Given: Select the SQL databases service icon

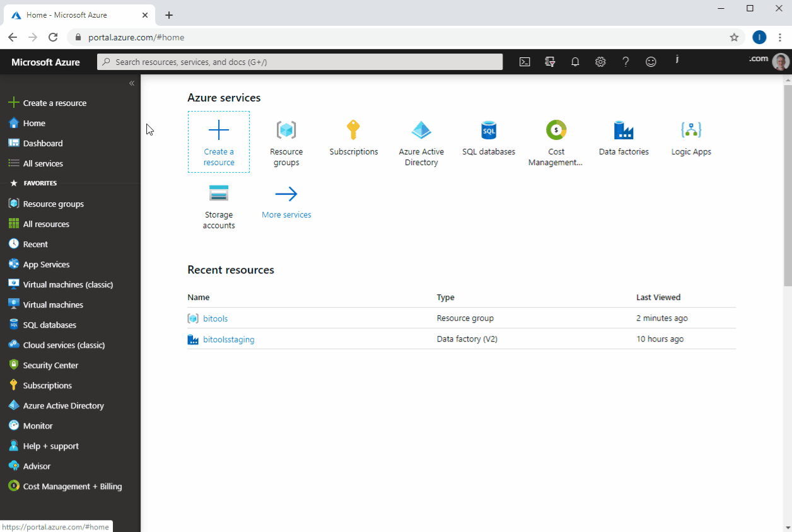Looking at the screenshot, I should point(488,130).
